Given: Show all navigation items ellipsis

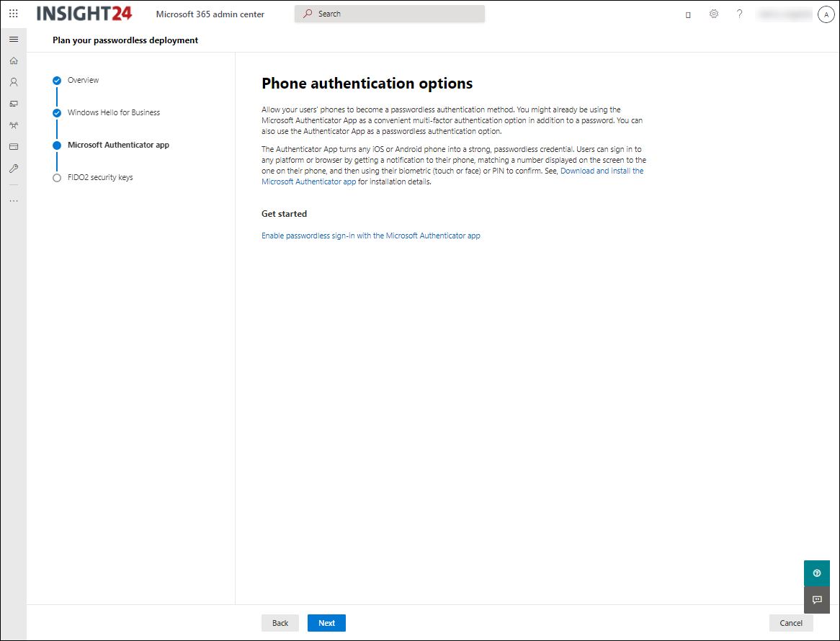Looking at the screenshot, I should tap(13, 200).
